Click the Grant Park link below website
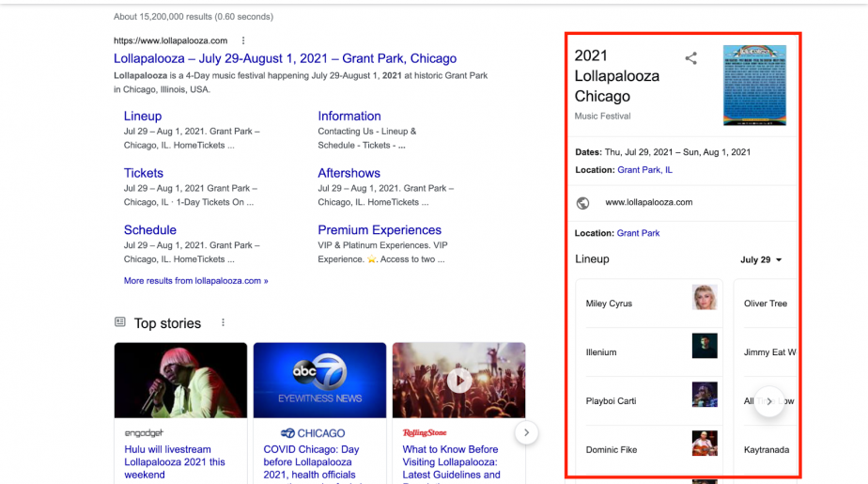868x484 pixels. point(638,233)
